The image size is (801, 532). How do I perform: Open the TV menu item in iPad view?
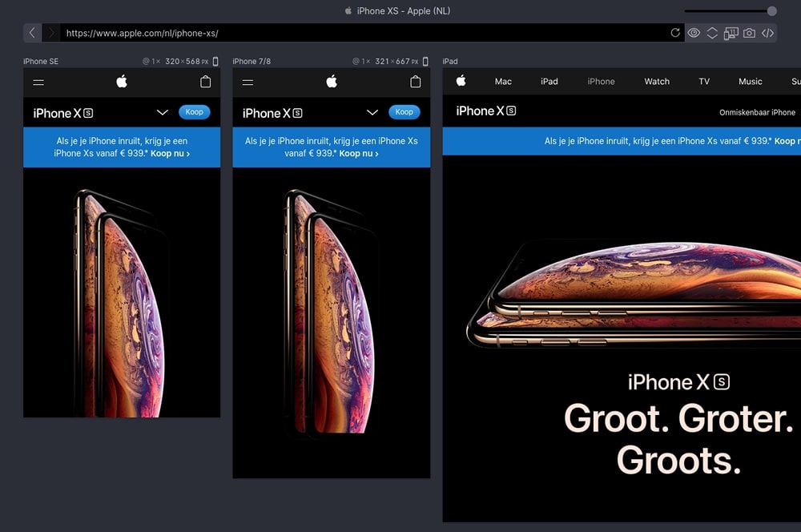click(704, 81)
